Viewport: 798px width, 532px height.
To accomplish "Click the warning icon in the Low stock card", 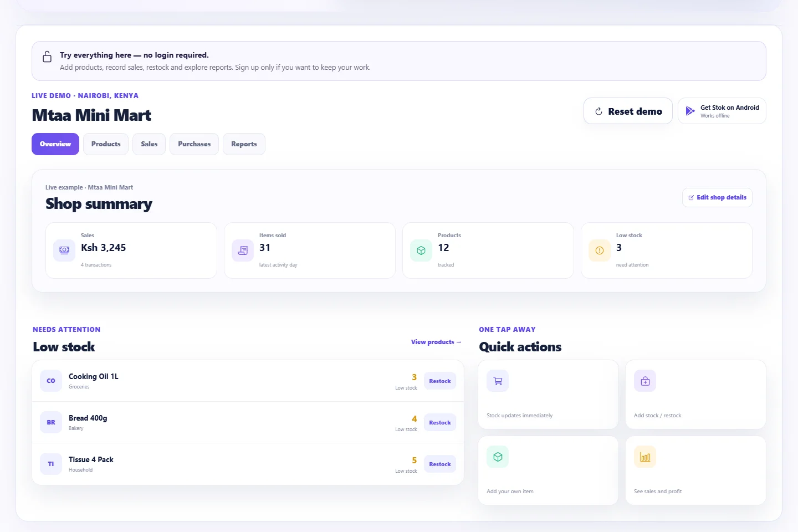I will click(x=600, y=250).
